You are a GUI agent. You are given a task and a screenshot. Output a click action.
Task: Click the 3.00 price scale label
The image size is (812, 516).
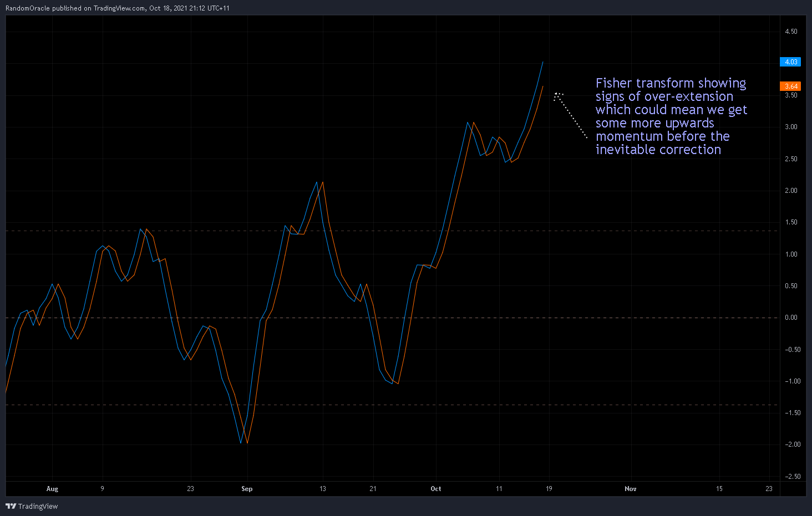pyautogui.click(x=791, y=127)
